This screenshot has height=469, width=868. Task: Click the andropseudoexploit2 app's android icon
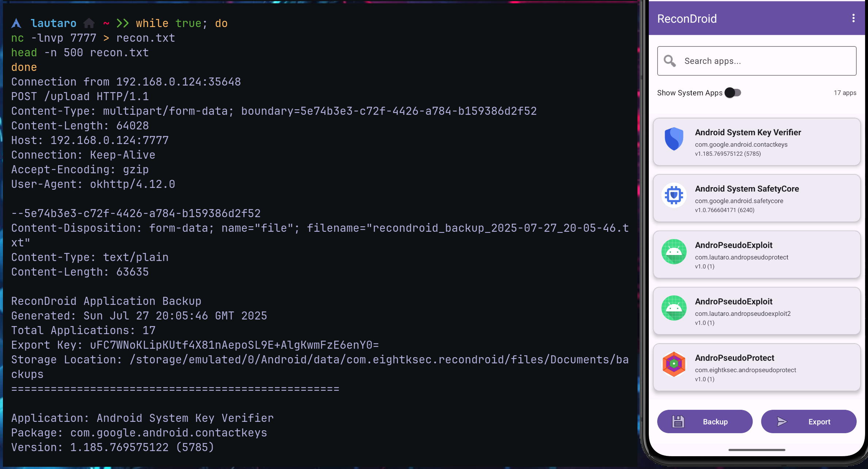coord(674,308)
